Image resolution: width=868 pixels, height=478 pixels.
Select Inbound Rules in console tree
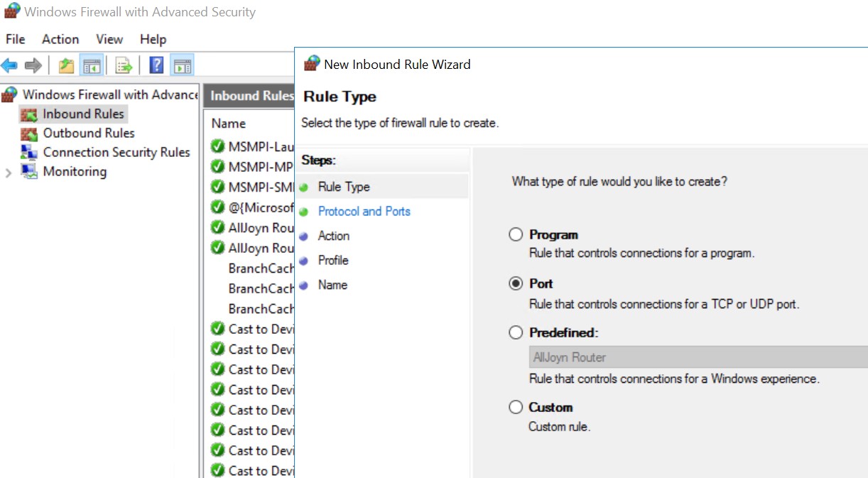[x=83, y=114]
